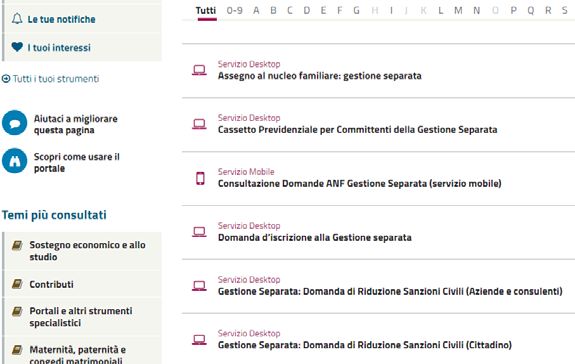This screenshot has width=575, height=364.
Task: Select the Tutti alphabet filter tab
Action: tap(206, 10)
